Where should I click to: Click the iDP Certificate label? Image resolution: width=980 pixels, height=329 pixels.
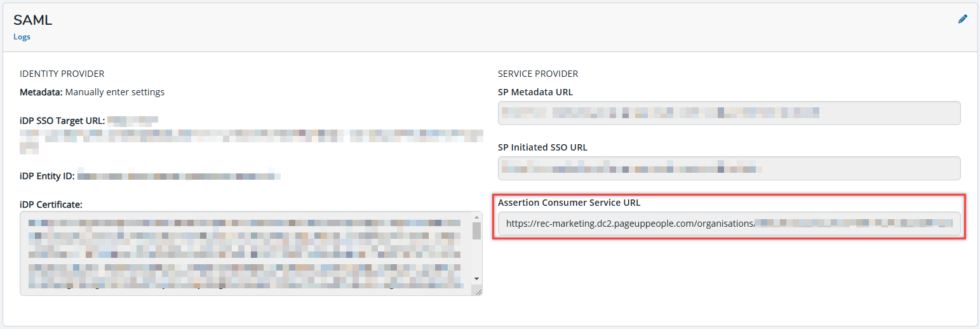pyautogui.click(x=51, y=204)
